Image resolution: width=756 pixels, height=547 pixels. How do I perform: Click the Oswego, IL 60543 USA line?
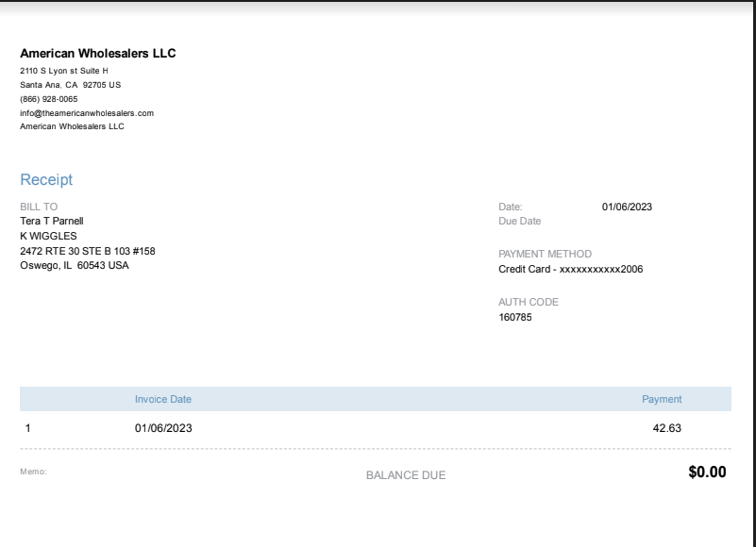[75, 266]
